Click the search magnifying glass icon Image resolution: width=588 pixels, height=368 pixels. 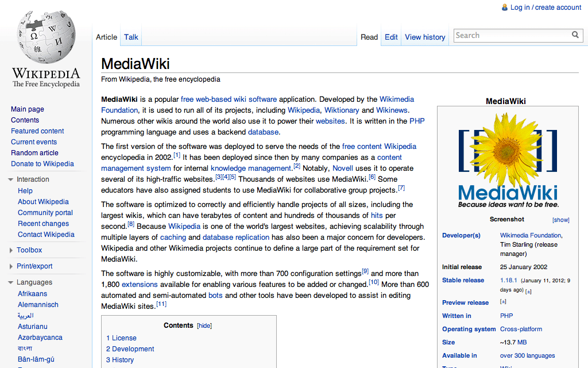click(x=575, y=35)
